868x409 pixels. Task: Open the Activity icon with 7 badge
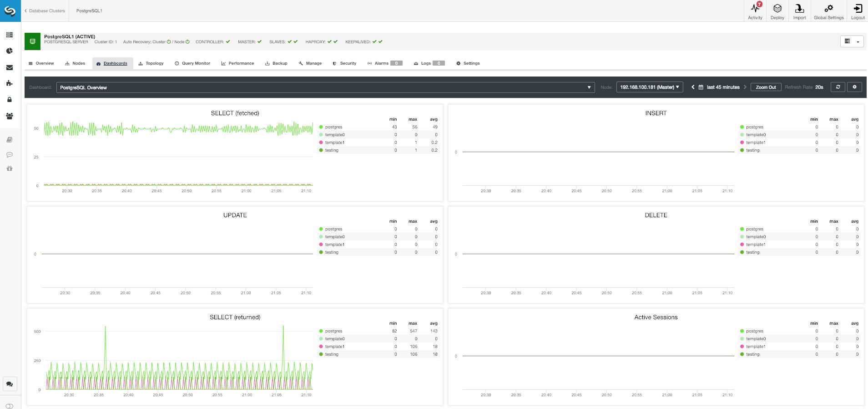755,11
